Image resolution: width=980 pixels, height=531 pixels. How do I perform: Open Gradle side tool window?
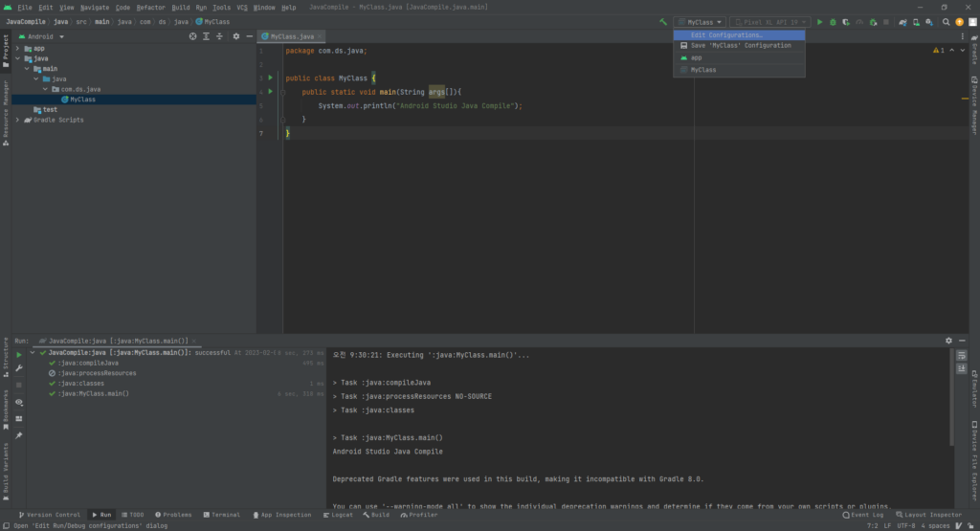click(x=974, y=50)
